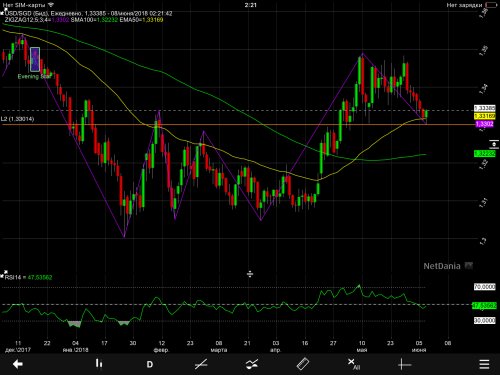Change the D daily timeframe button
The height and width of the screenshot is (375, 500).
coord(150,364)
